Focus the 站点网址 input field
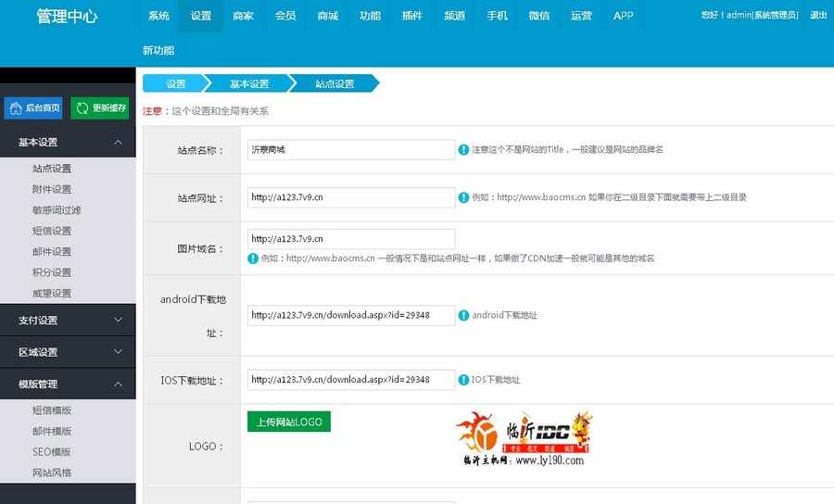834x504 pixels. click(x=351, y=197)
